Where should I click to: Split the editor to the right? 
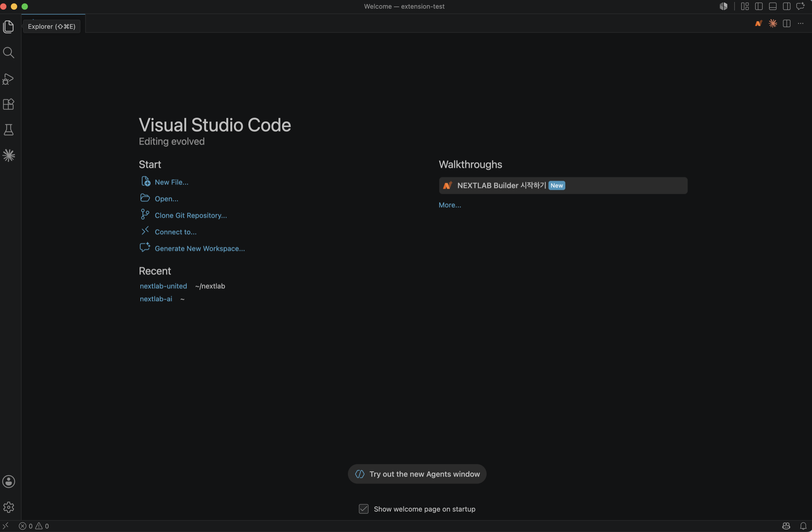787,23
